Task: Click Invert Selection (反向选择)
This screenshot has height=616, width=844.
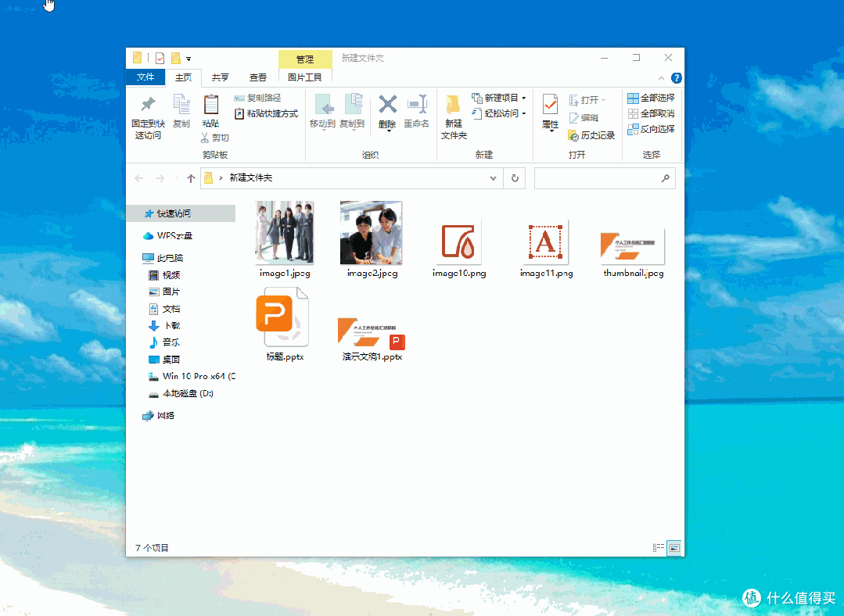Action: [x=651, y=129]
